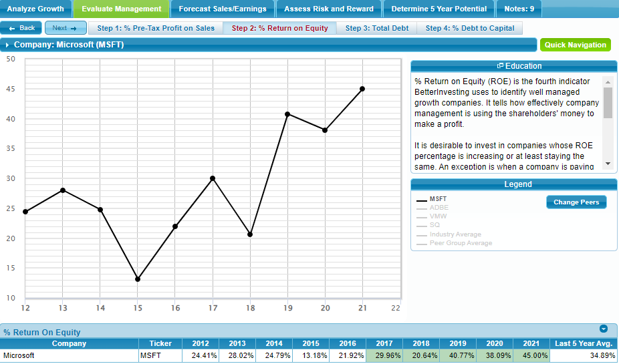This screenshot has height=364, width=619.
Task: Toggle Industry Average line in legend
Action: [449, 234]
